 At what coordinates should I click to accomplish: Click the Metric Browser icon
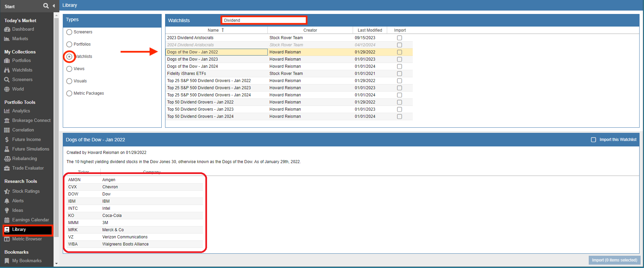7,239
